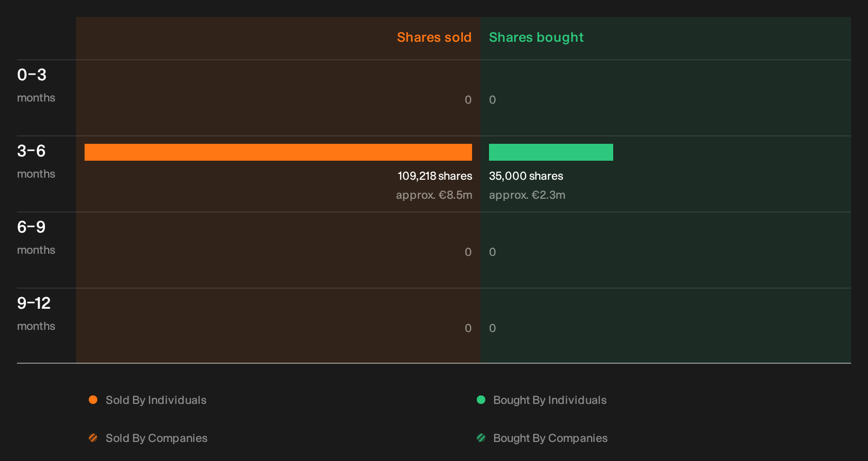
Task: Click the 'approx. €8.5m' sold amount
Action: [434, 195]
